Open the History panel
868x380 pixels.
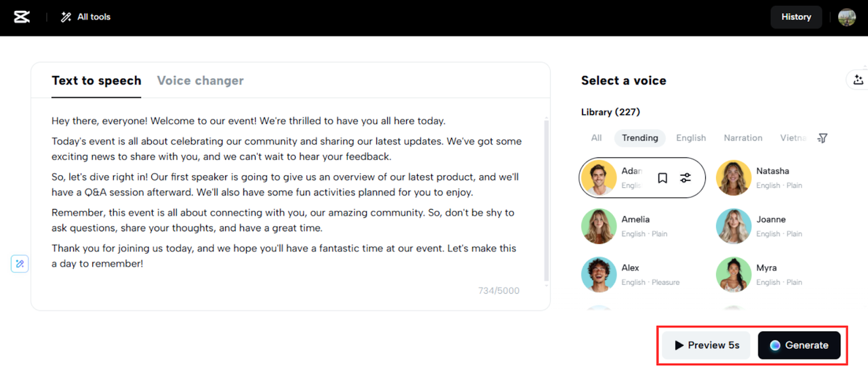[795, 17]
